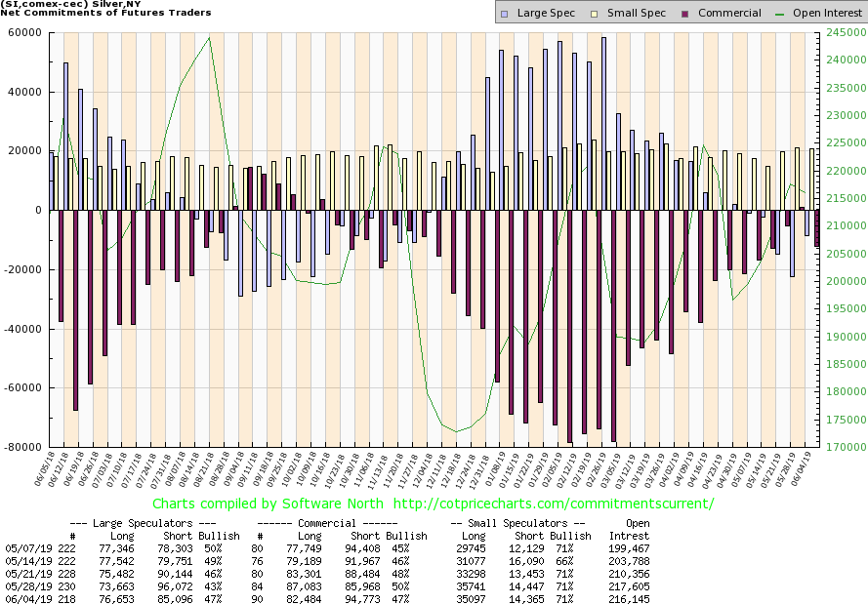
Task: Click the 'Charts compiled by Software North' text
Action: click(258, 504)
